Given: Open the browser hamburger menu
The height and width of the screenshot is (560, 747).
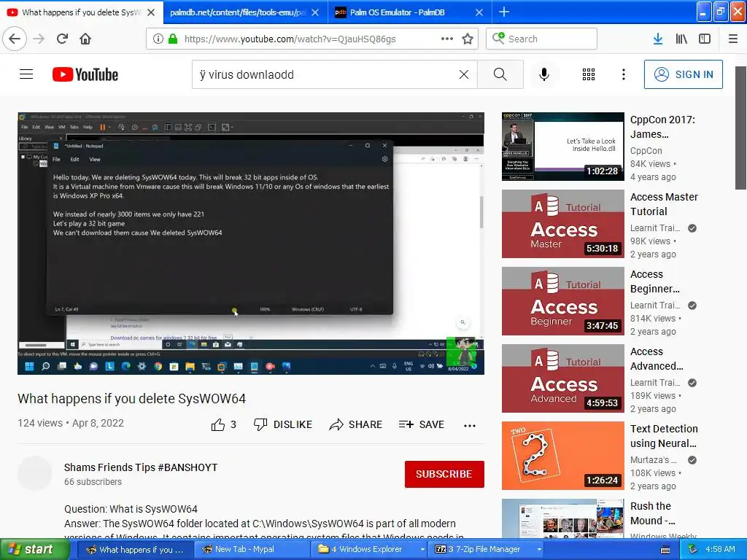Looking at the screenshot, I should pos(733,39).
